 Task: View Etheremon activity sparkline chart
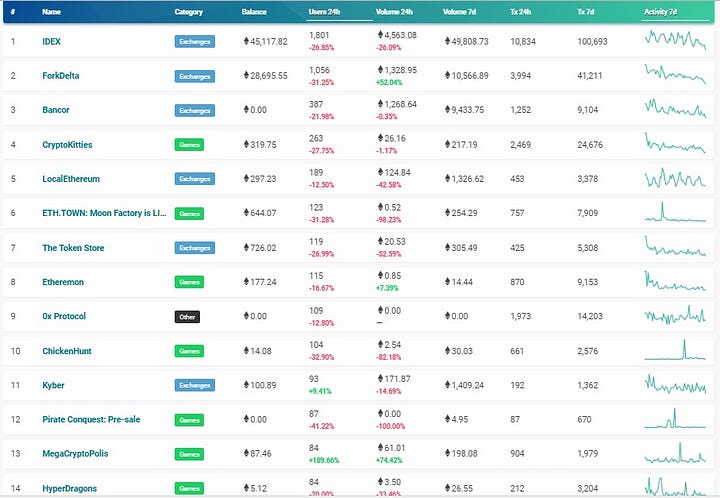point(675,280)
